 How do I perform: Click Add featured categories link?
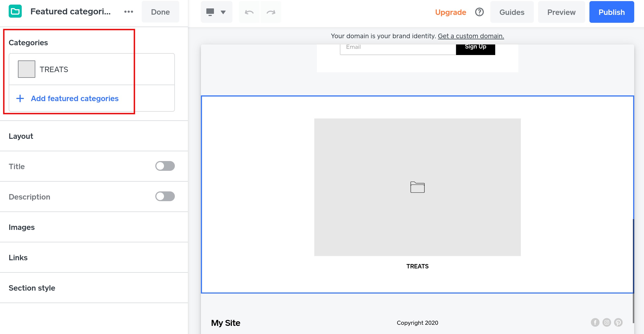click(x=75, y=98)
